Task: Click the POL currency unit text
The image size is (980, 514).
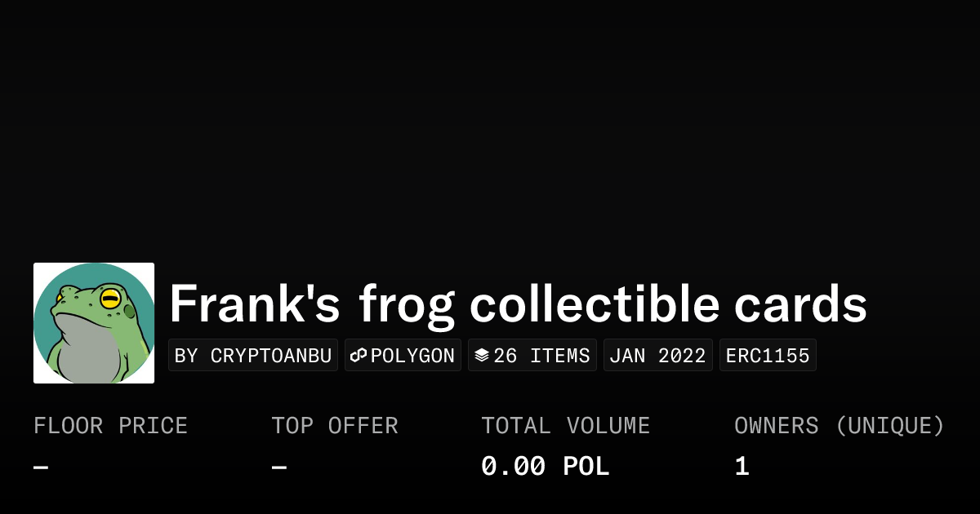Action: (586, 467)
